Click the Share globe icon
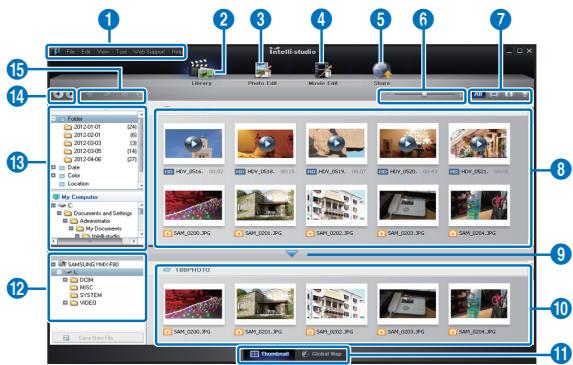573x365 pixels. (382, 70)
